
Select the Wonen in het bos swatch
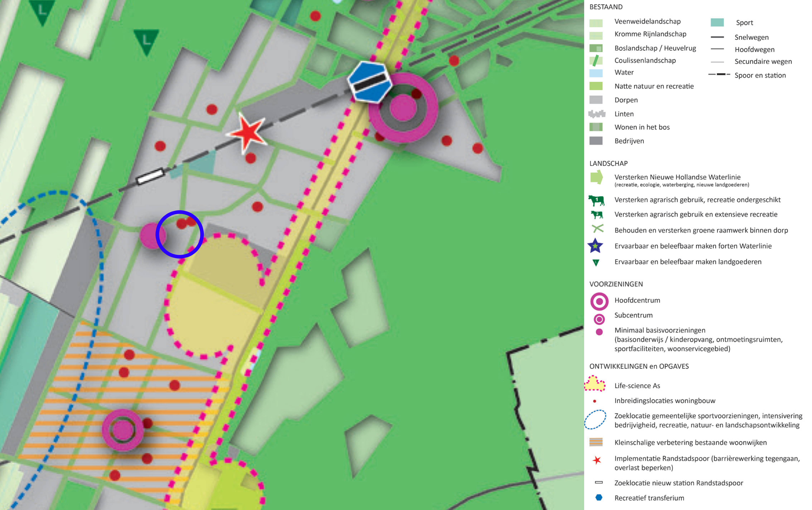[x=596, y=127]
